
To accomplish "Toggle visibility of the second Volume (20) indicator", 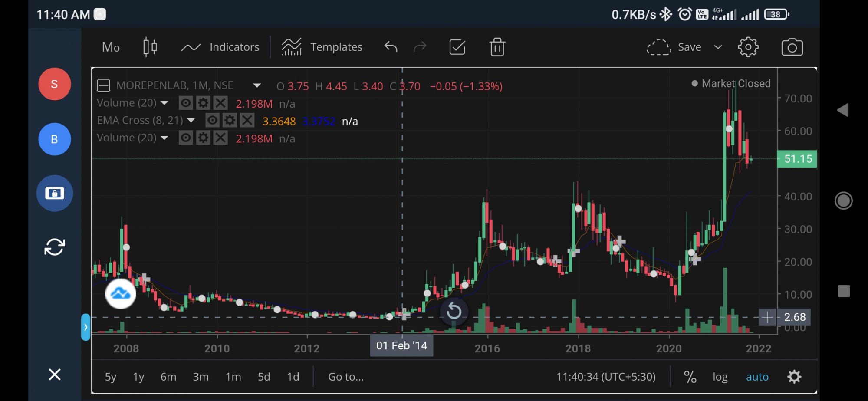I will click(186, 138).
